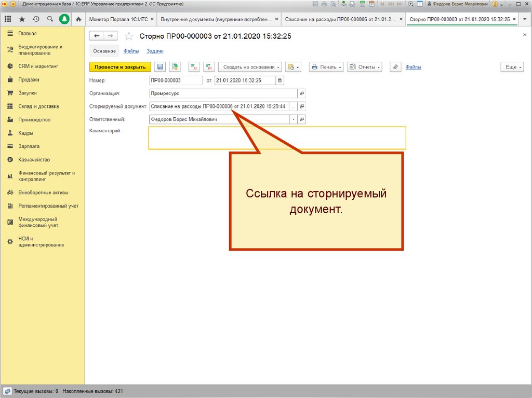
Task: Open the Еще menu
Action: (x=512, y=67)
